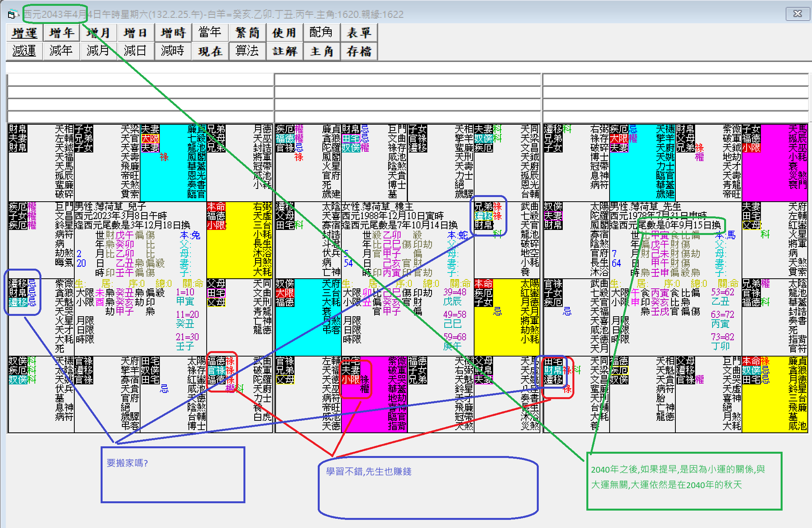Select the 配角 button

321,33
